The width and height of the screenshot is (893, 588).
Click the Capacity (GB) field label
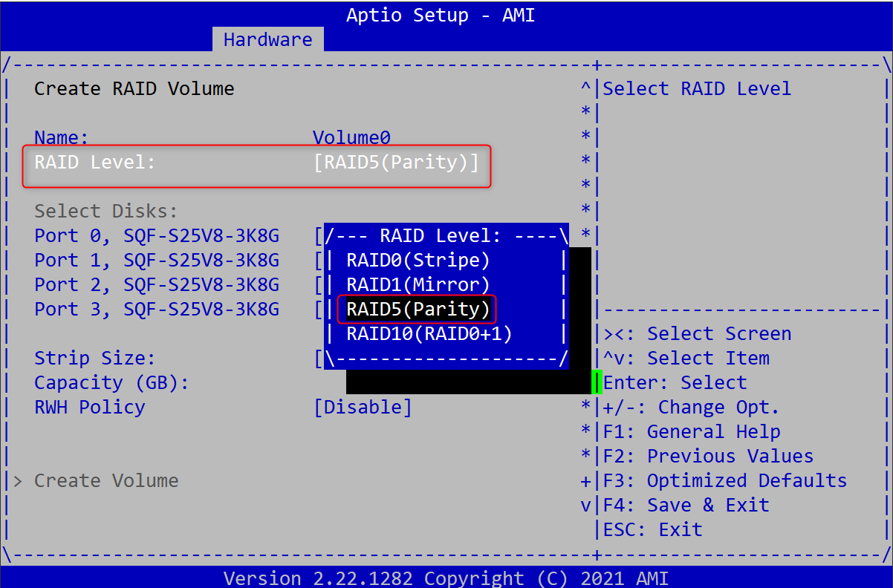[x=111, y=383]
